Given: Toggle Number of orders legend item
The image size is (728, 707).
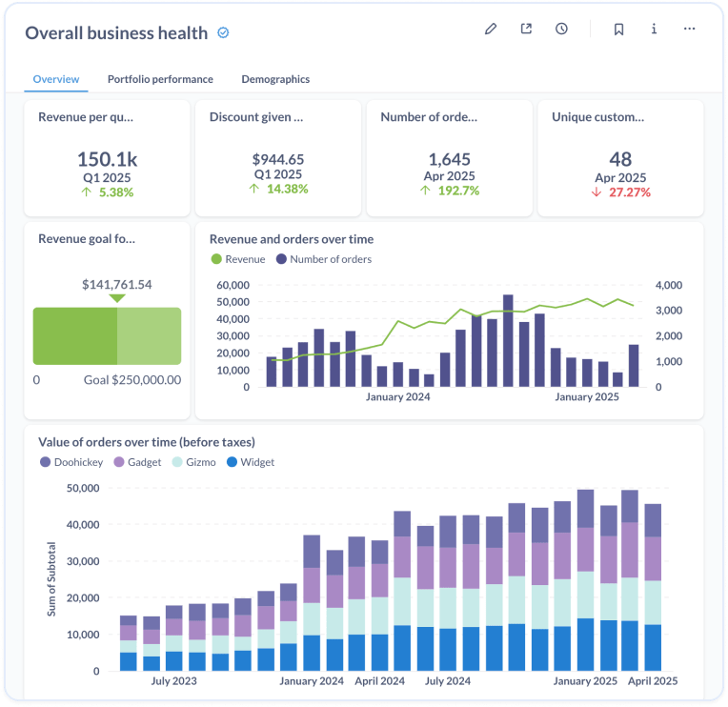Looking at the screenshot, I should click(x=323, y=259).
